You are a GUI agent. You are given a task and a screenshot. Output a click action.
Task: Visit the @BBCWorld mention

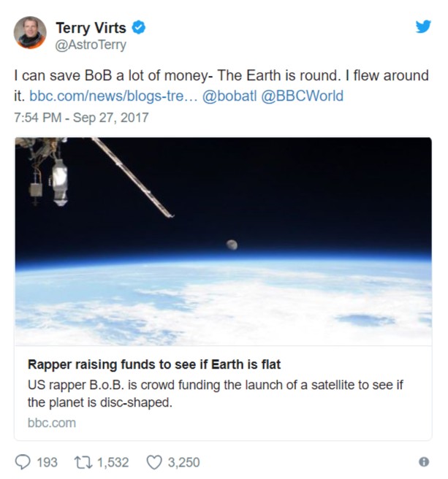point(301,96)
